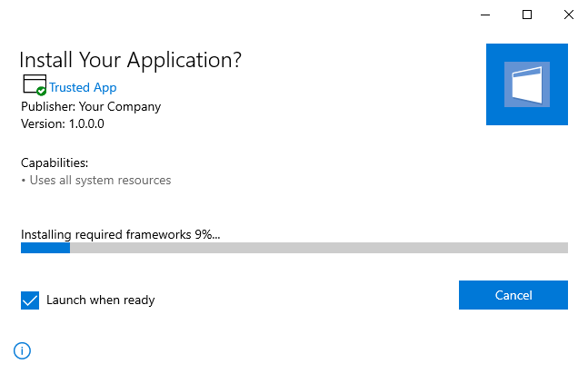
Task: Click the Install Your Application heading
Action: click(131, 60)
